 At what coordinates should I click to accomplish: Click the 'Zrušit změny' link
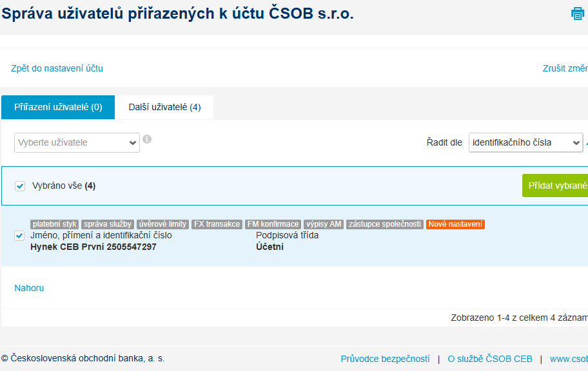[x=565, y=68]
